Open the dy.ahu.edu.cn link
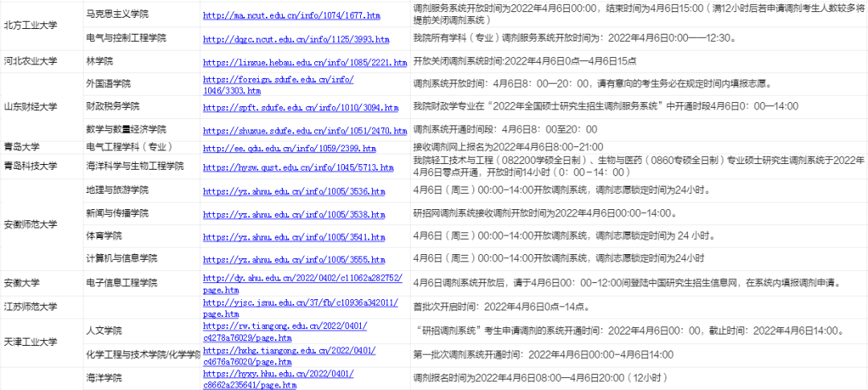The image size is (868, 390). click(303, 283)
